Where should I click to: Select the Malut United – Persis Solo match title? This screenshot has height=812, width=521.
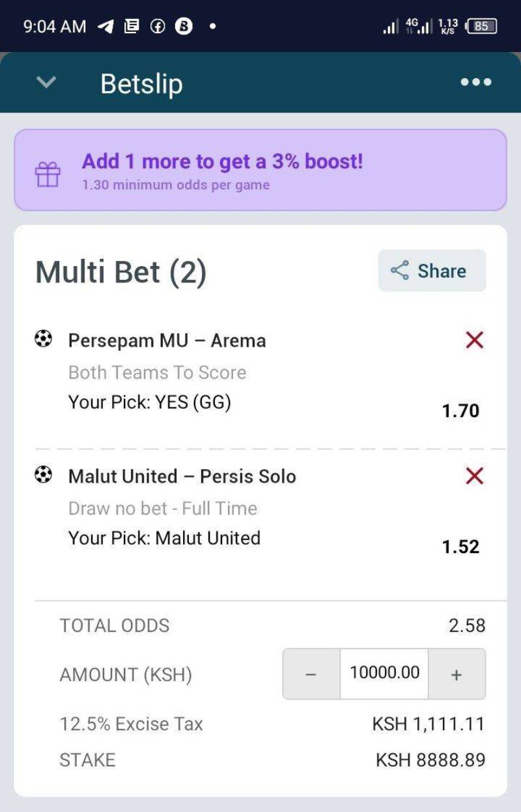coord(182,476)
